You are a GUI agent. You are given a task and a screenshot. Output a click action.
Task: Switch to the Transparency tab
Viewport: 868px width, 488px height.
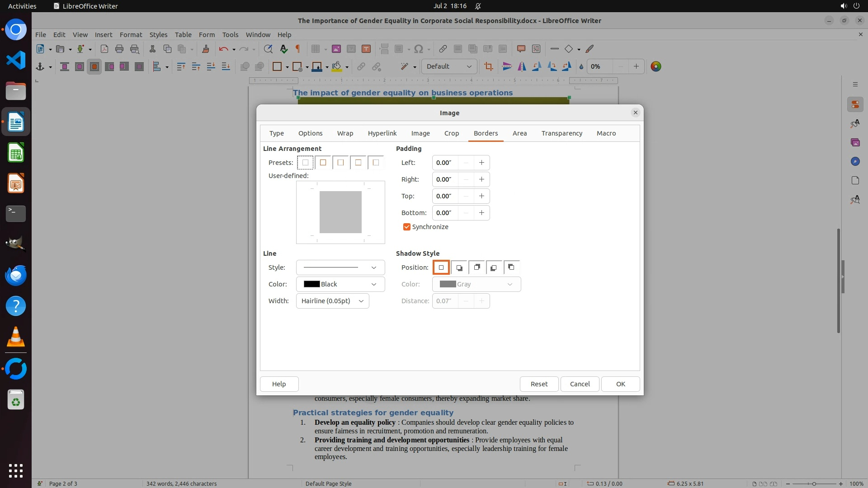coord(561,133)
